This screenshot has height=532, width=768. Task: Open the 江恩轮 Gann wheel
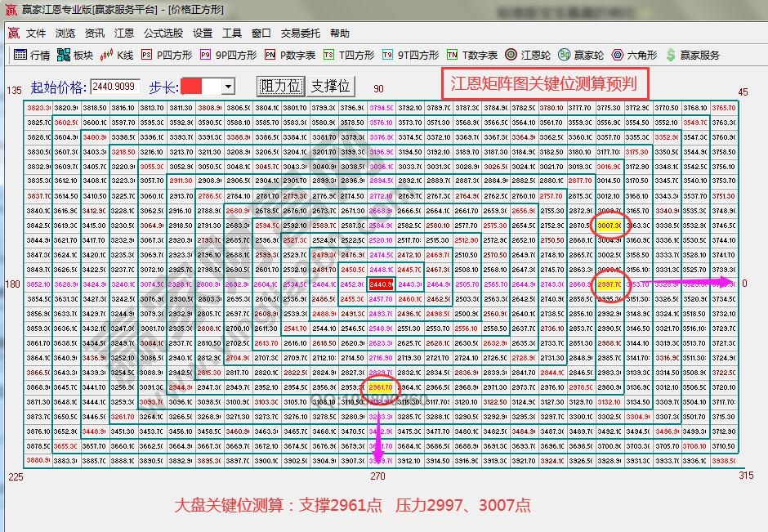coord(523,56)
